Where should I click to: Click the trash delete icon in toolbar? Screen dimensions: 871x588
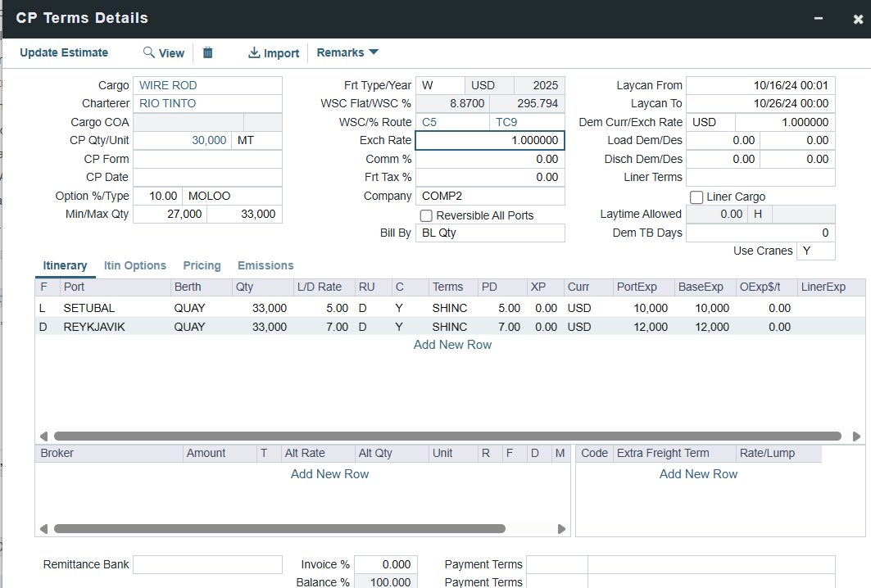208,52
